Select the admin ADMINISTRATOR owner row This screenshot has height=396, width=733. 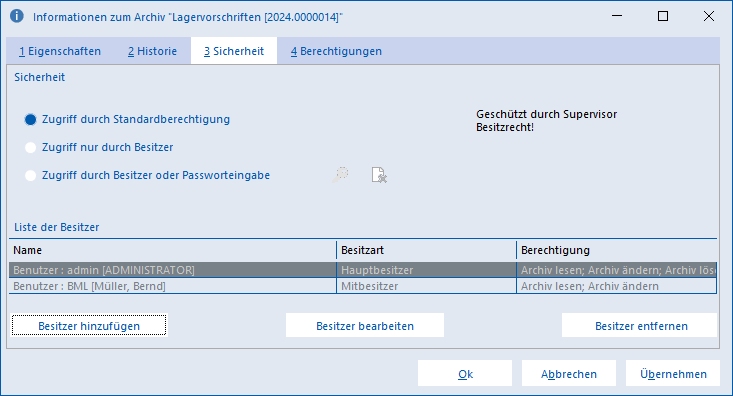click(x=363, y=270)
